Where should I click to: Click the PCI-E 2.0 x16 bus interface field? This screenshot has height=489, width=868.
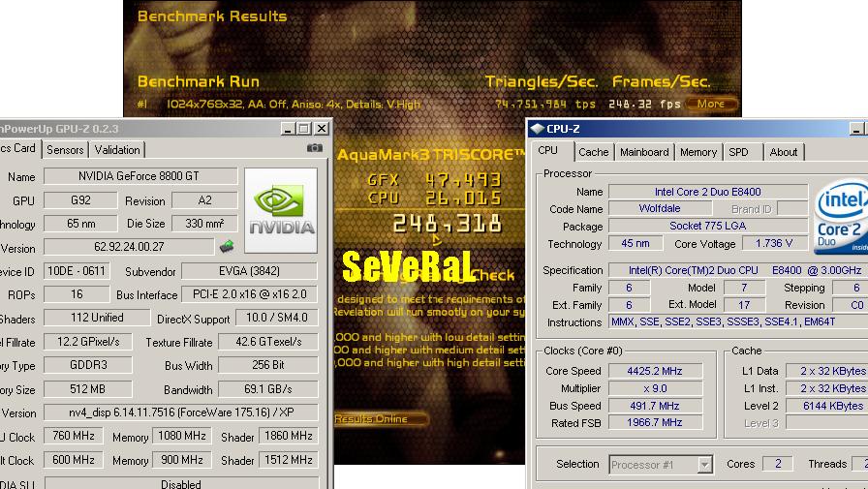250,294
